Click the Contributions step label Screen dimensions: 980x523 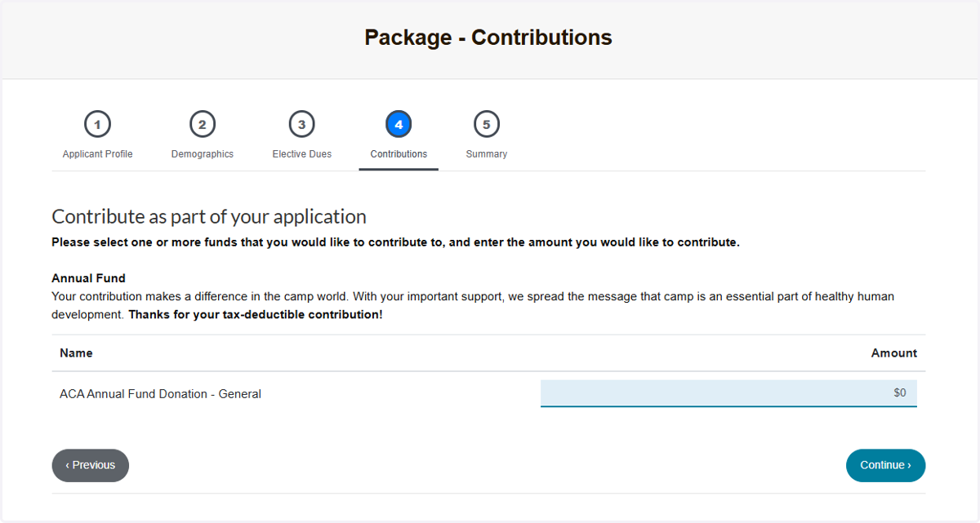[x=399, y=154]
